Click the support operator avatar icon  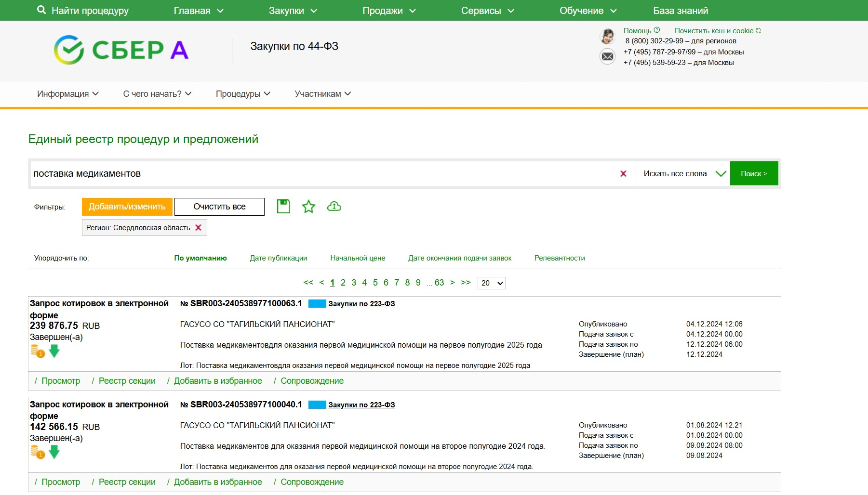607,37
